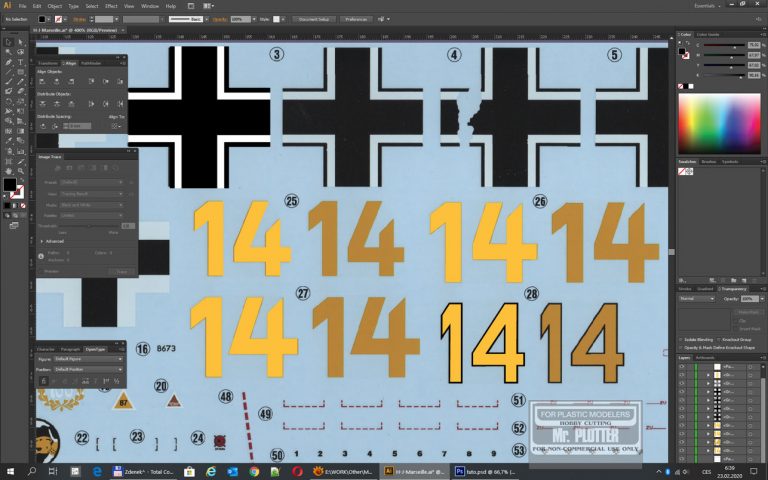Viewport: 768px width, 480px height.
Task: Pick the Pen tool
Action: 8,62
